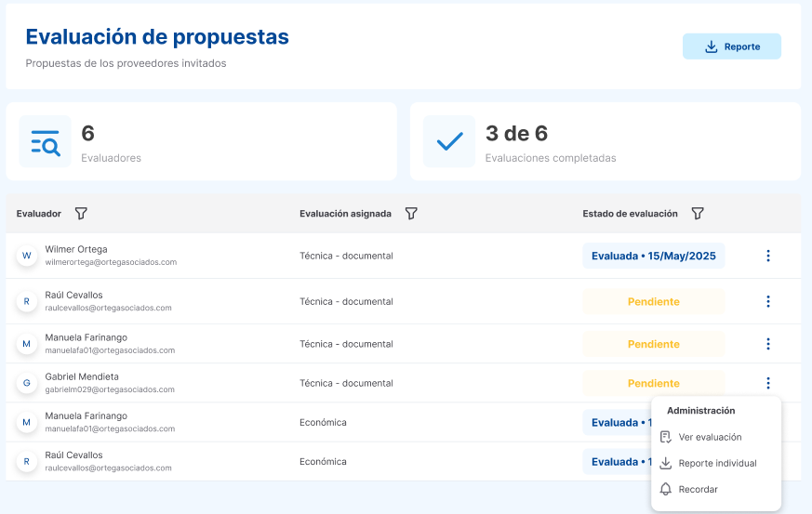Click the document icon beside Ver evaluación
This screenshot has width=812, height=514.
coord(665,437)
